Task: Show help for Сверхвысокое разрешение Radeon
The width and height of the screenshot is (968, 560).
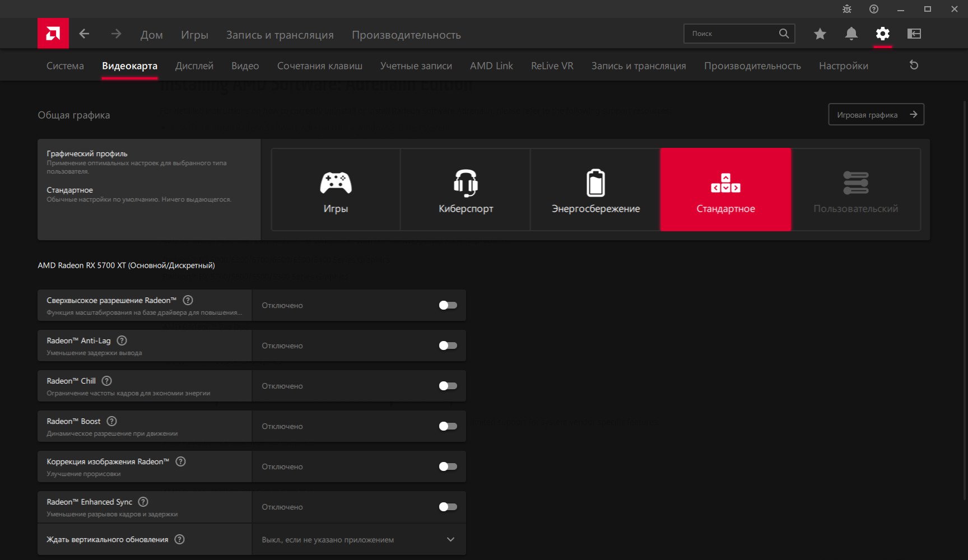Action: 188,300
